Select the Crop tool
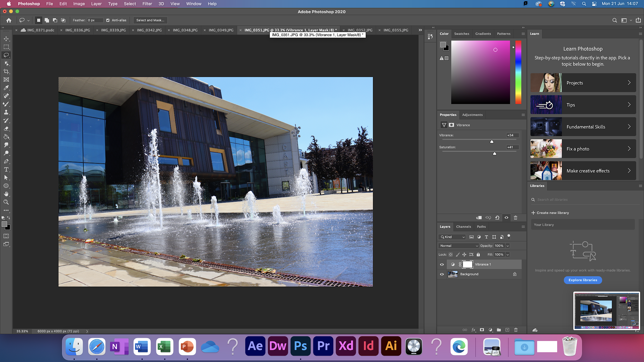644x362 pixels. tap(6, 72)
